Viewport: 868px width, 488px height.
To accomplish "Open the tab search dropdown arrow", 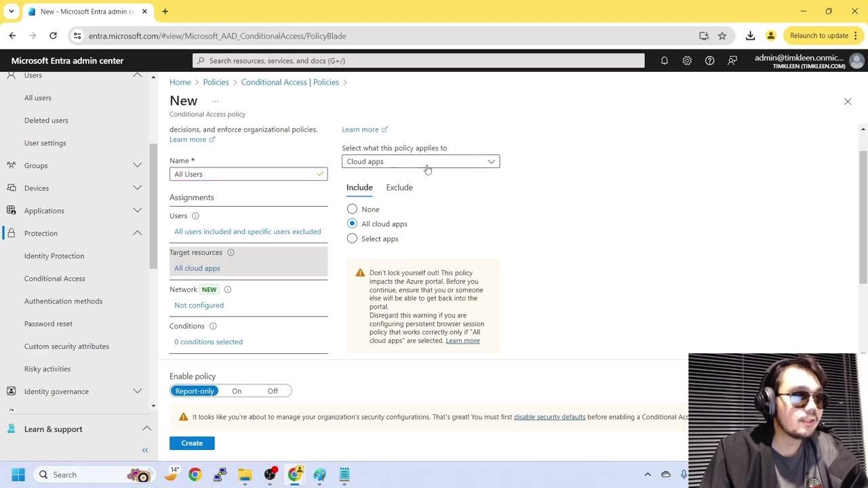I will coord(12,12).
